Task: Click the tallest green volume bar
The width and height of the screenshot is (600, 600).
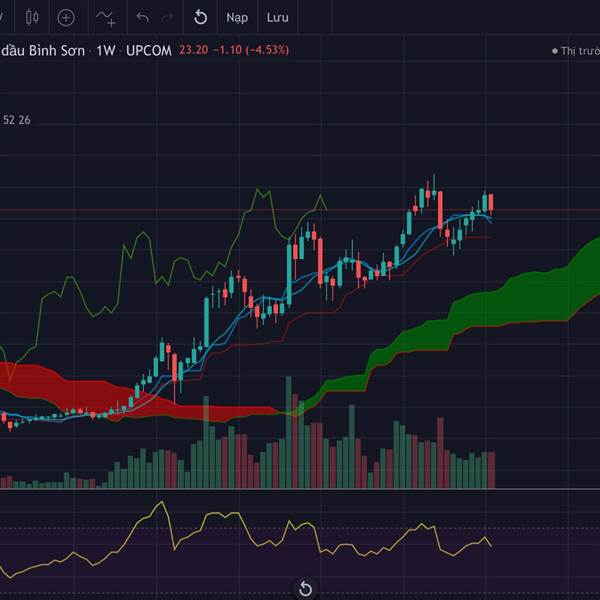Action: pyautogui.click(x=289, y=432)
